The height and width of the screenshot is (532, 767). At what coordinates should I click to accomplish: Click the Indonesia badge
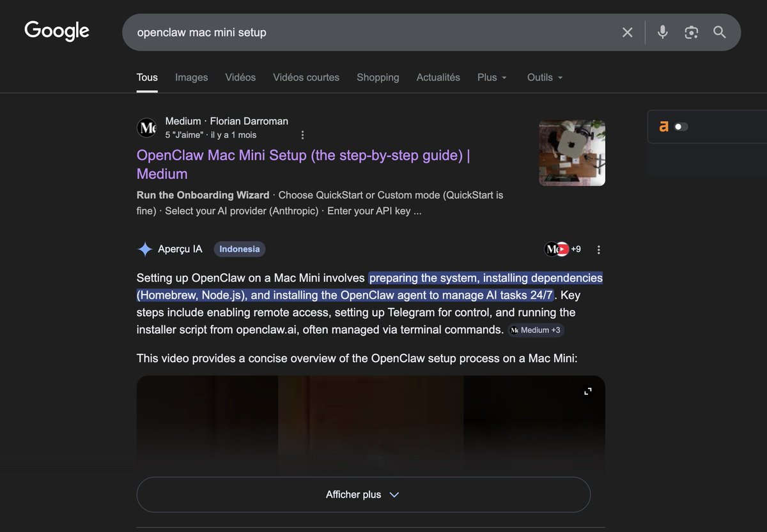pos(240,249)
